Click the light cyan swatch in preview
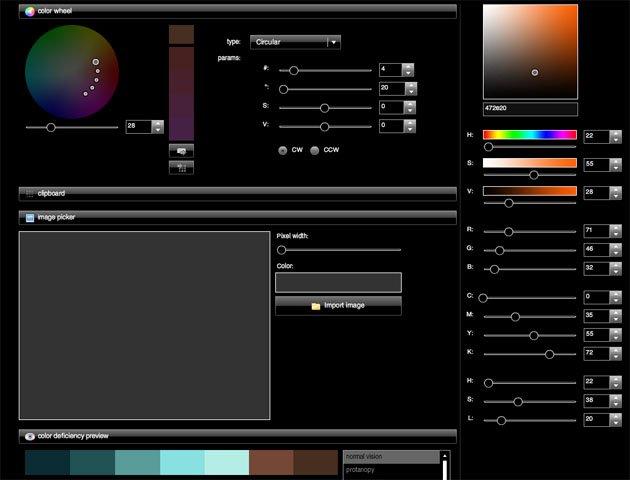 227,462
